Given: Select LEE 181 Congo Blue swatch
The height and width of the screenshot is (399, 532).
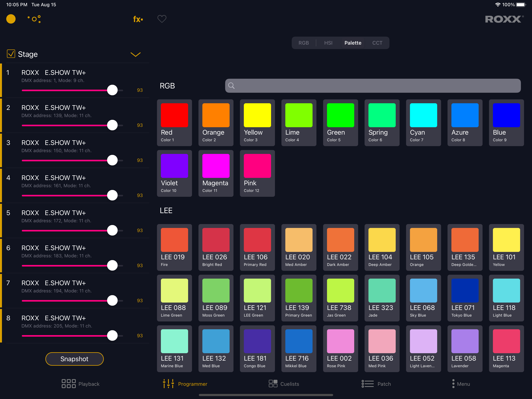Looking at the screenshot, I should (257, 349).
